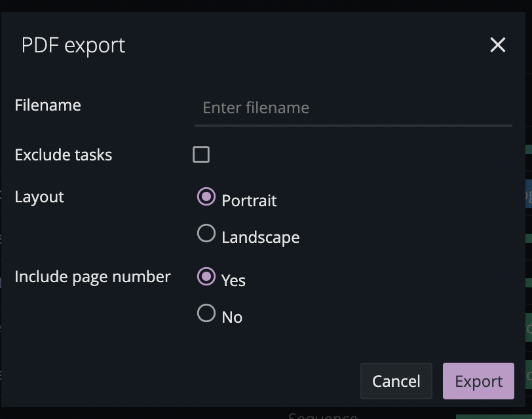Image resolution: width=532 pixels, height=419 pixels.
Task: Click the Exclude tasks label
Action: pos(63,155)
